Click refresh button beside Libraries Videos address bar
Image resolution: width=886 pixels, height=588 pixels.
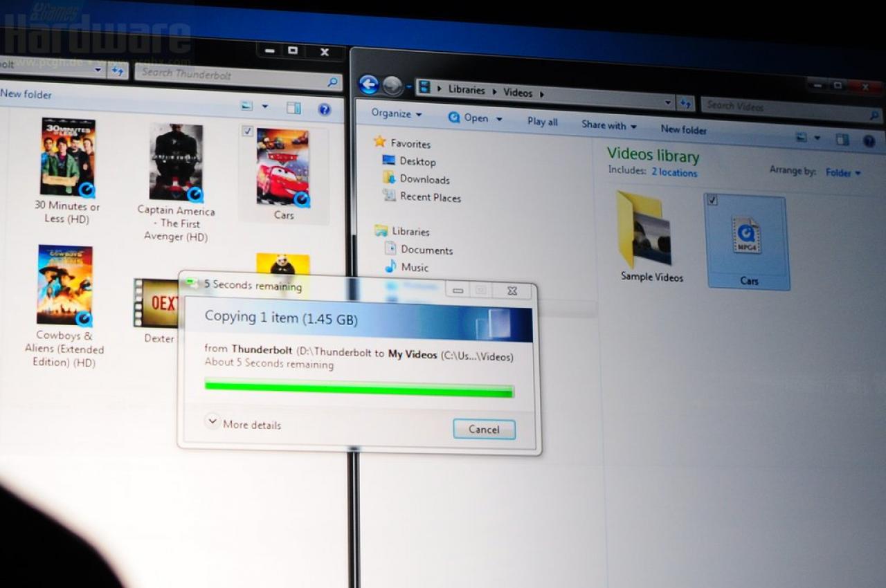(685, 104)
